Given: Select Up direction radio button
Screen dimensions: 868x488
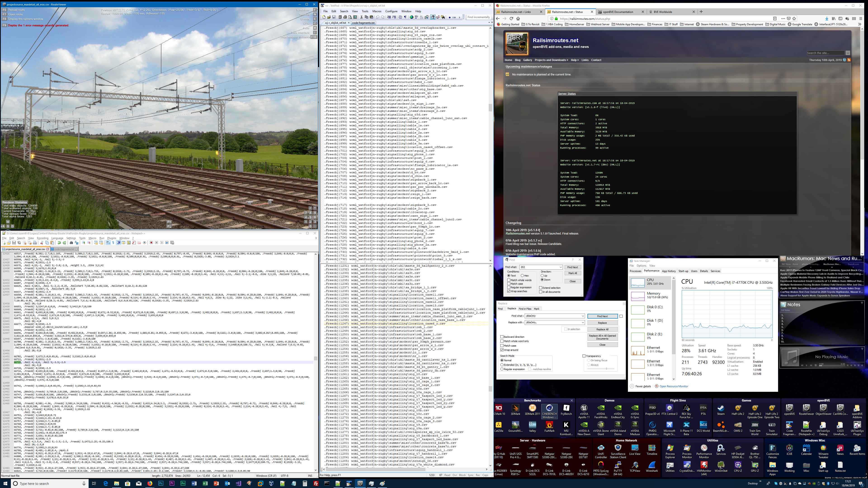Looking at the screenshot, I should [x=542, y=275].
